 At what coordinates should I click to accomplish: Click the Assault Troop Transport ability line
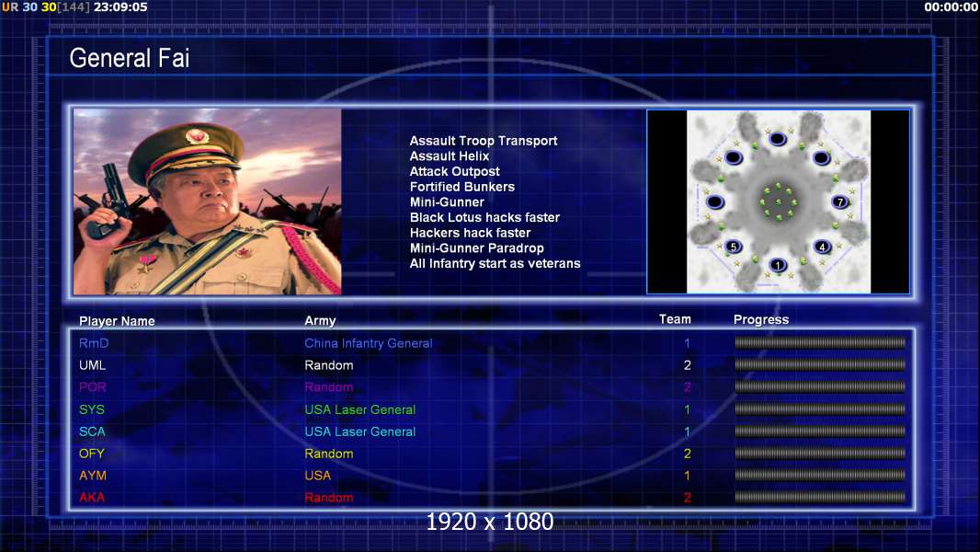(x=484, y=141)
